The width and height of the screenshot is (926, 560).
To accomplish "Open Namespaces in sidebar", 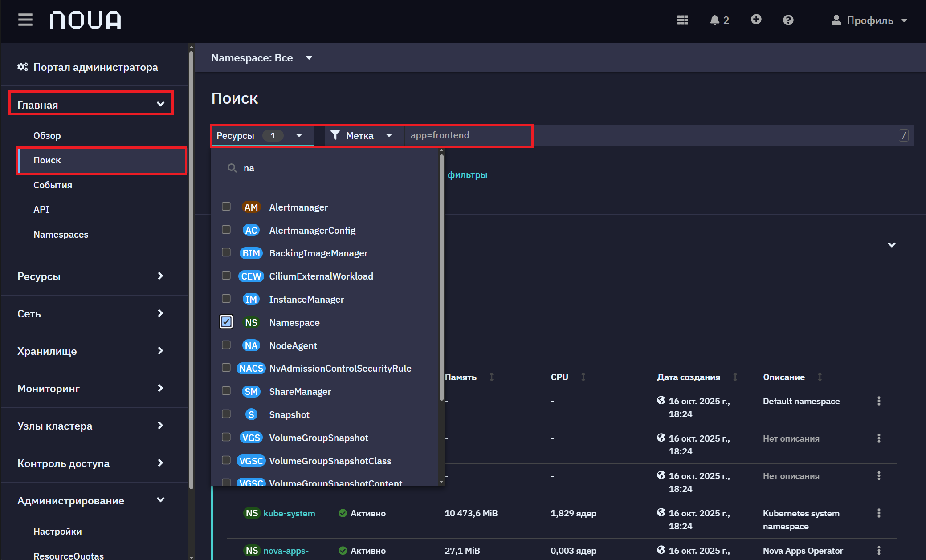I will pos(61,235).
